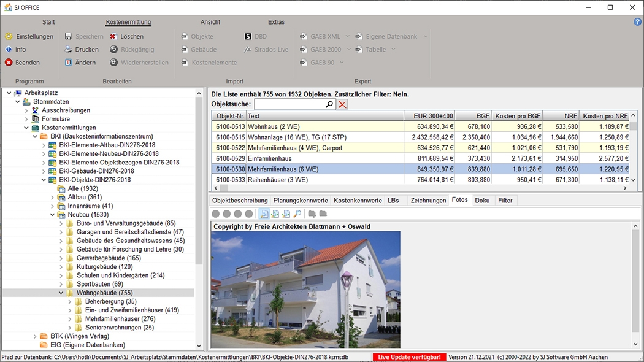Click the Info icon in the ribbon
Screen dimensions: 644x362
pyautogui.click(x=9, y=49)
